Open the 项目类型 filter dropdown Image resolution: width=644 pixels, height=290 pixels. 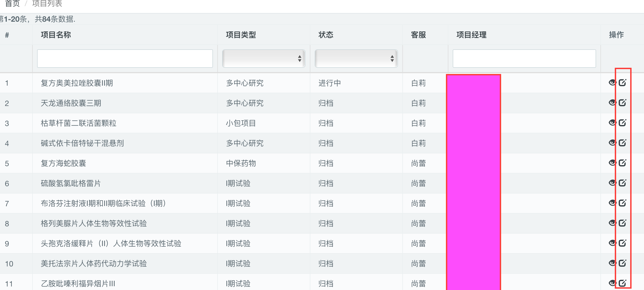coord(264,58)
